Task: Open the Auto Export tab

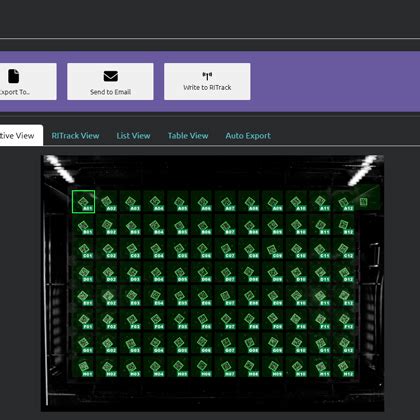Action: pos(248,136)
